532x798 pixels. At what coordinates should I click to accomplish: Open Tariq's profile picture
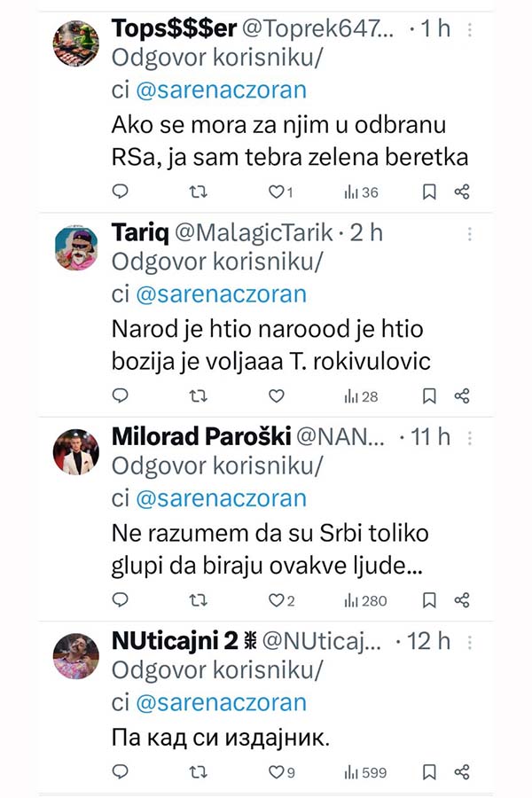(76, 248)
